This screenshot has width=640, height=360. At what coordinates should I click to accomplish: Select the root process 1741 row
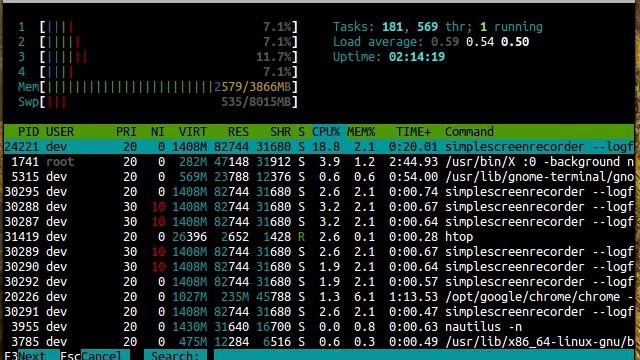click(319, 162)
